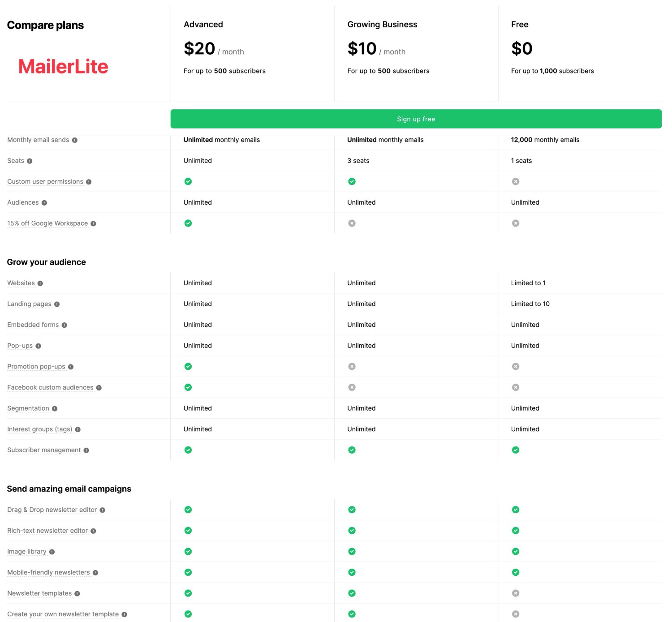Screen dimensions: 672x622
Task: Click 'For up to 1,000 subscribers' text
Action: 552,71
